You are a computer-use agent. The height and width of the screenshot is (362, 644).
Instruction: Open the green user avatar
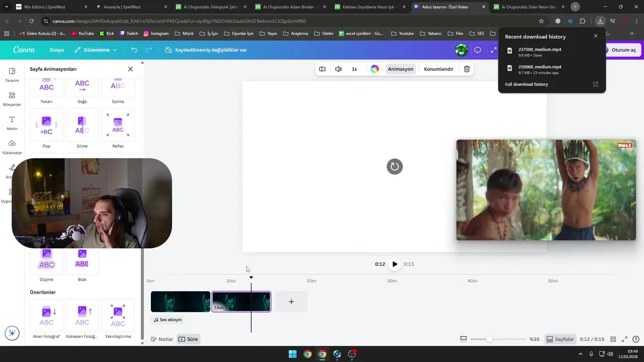coord(461,50)
